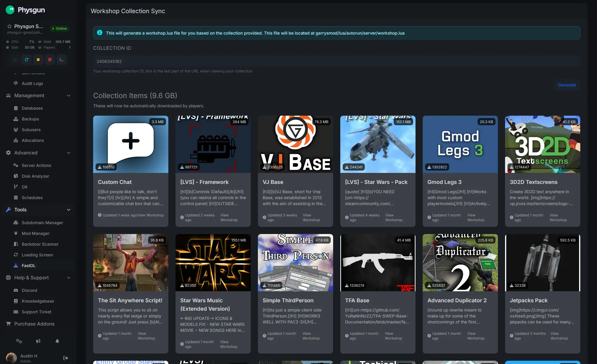Click the Audit Logs fingerprint icon
The width and height of the screenshot is (597, 364).
click(x=16, y=83)
